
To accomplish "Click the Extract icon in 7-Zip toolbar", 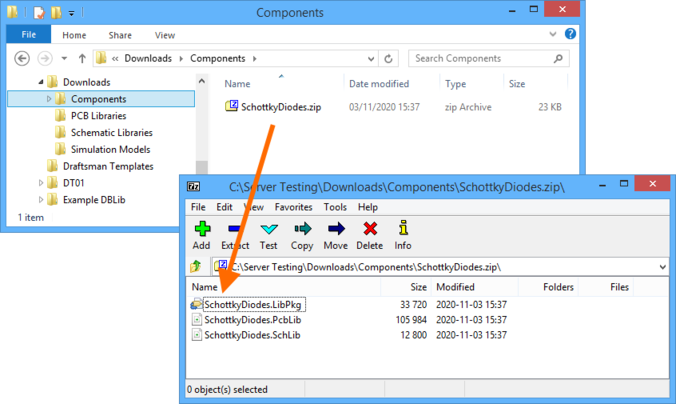I will pos(235,229).
